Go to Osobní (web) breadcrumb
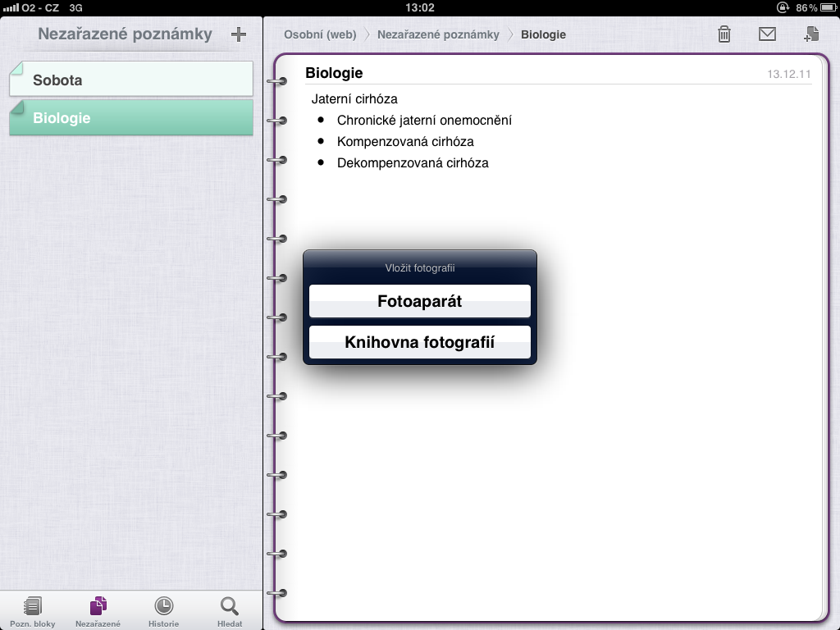Screen dimensions: 840x630 click(320, 34)
